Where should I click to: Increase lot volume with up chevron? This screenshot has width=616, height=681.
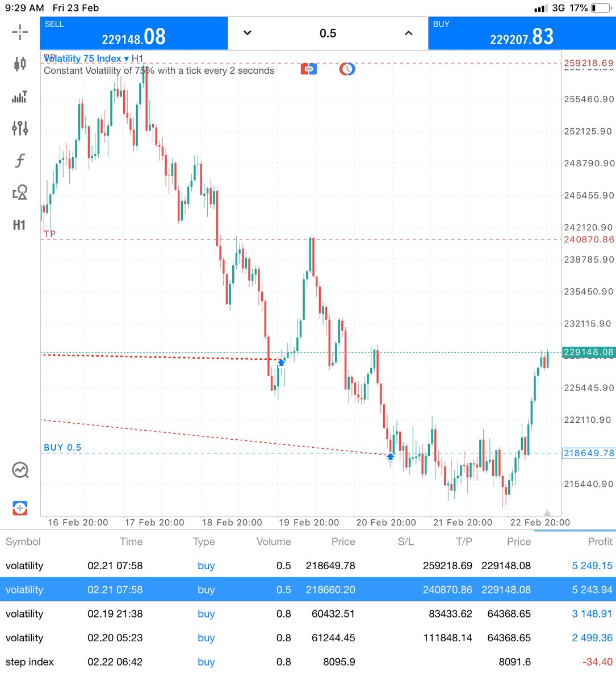[408, 33]
